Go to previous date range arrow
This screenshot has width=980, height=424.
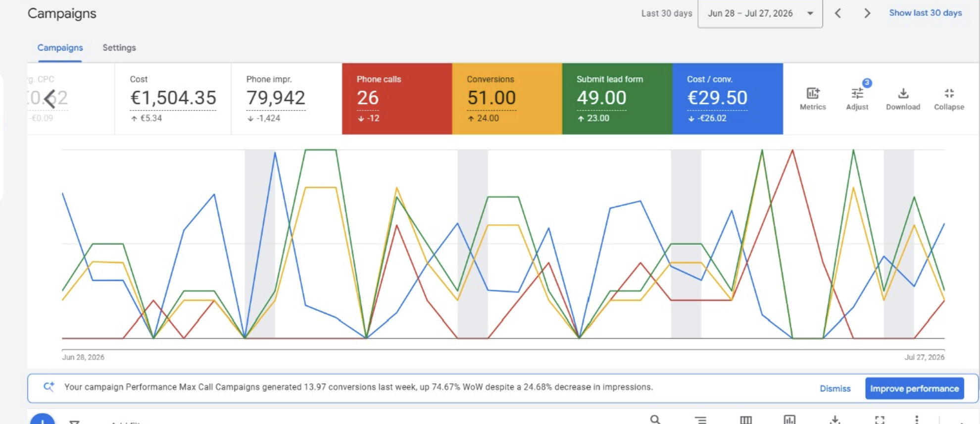click(x=838, y=13)
